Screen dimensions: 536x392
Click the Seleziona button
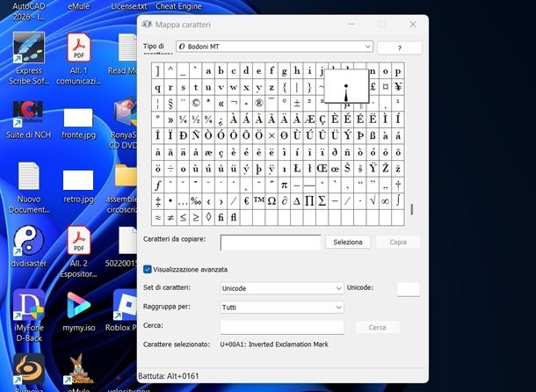[x=348, y=242]
